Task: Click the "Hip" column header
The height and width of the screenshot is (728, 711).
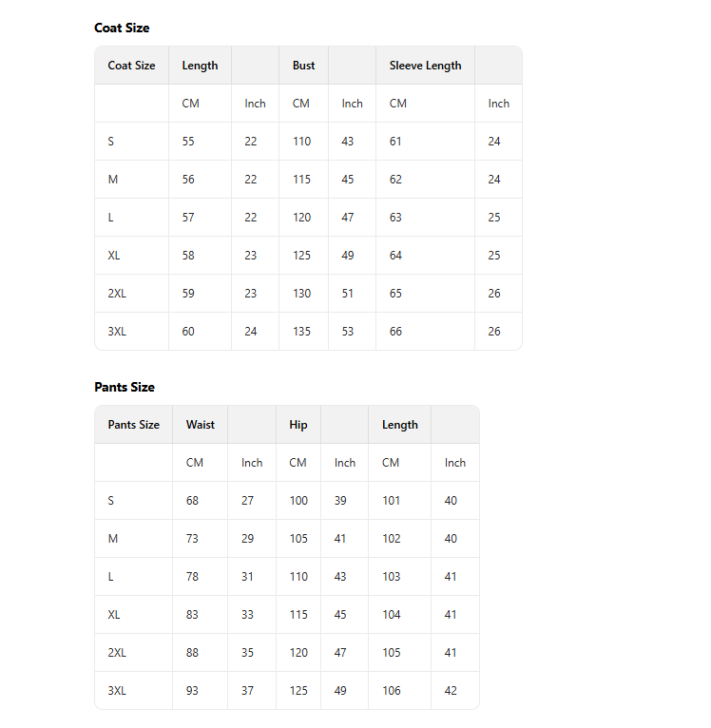Action: (298, 425)
